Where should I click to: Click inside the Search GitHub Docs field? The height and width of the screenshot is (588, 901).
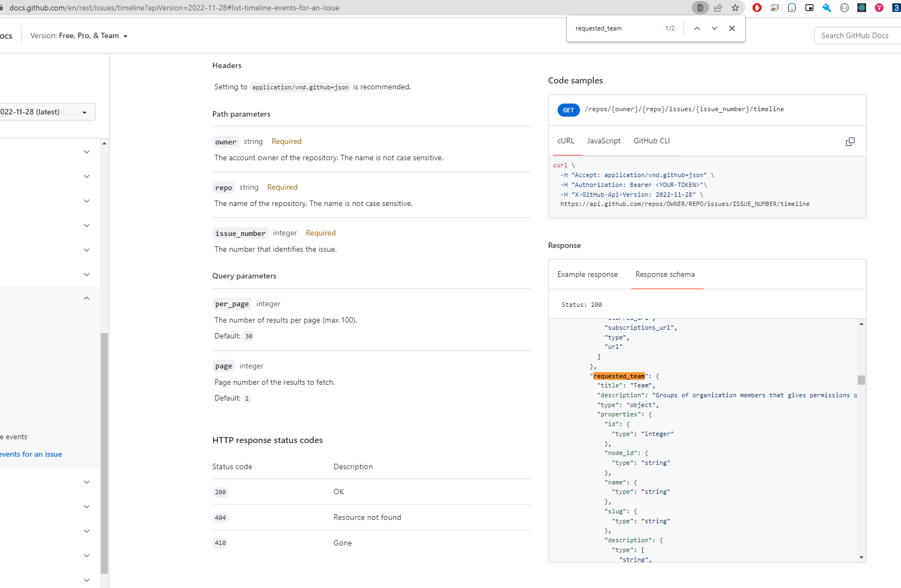tap(857, 35)
